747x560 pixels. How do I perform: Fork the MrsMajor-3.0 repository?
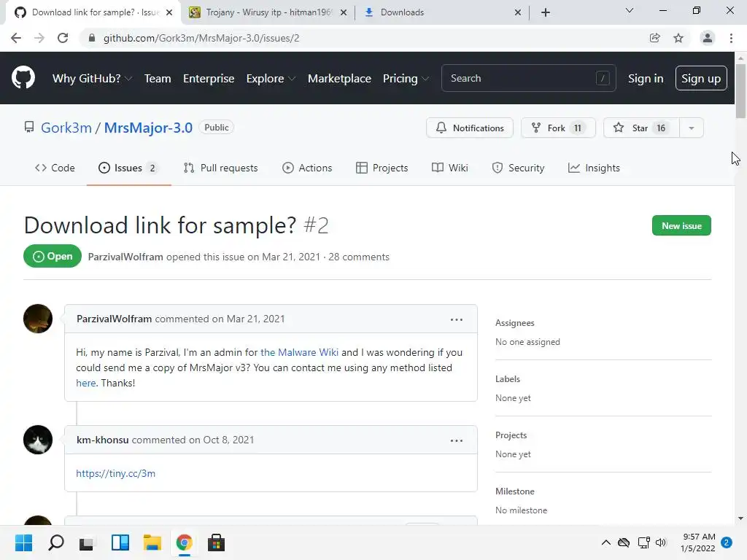pyautogui.click(x=558, y=128)
